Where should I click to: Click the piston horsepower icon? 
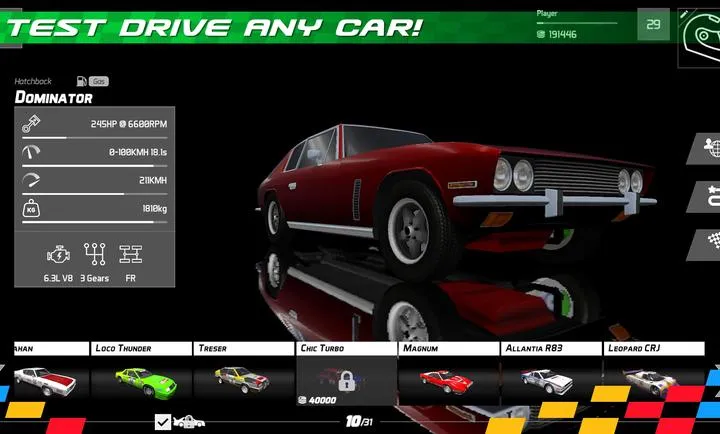[31, 123]
